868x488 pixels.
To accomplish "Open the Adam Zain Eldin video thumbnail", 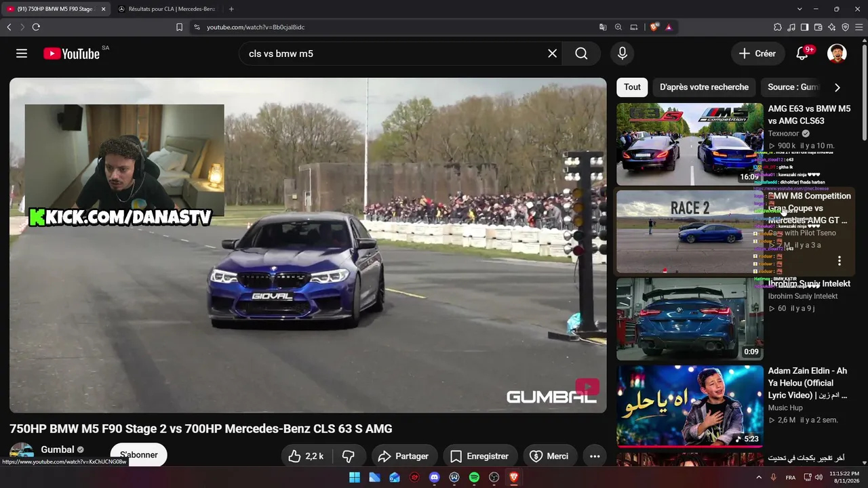I will tap(690, 407).
